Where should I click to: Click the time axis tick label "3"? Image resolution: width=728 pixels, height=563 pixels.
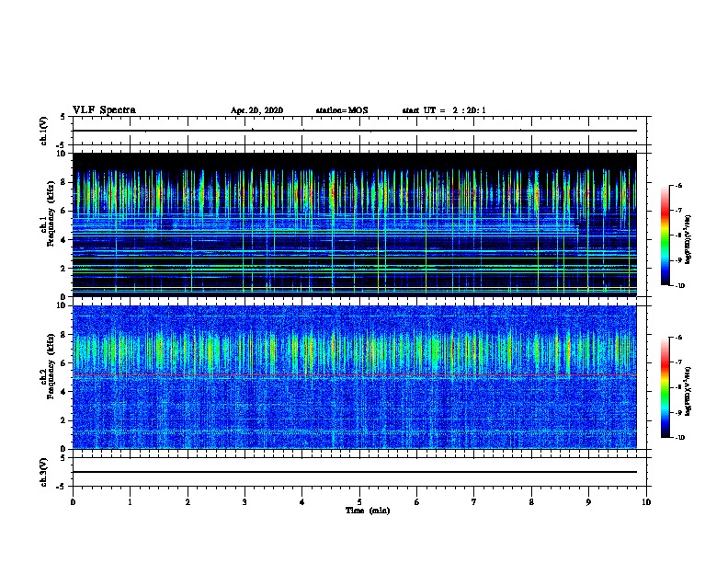(245, 502)
